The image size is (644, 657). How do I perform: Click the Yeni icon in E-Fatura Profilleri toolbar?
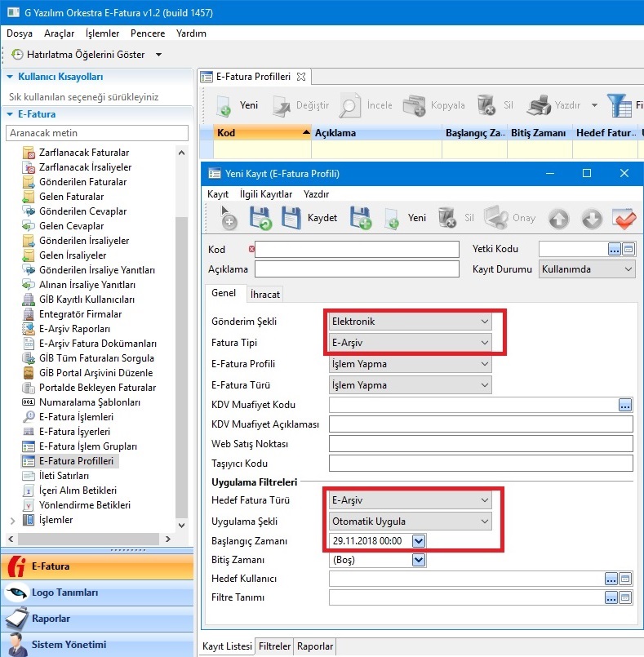coord(224,105)
